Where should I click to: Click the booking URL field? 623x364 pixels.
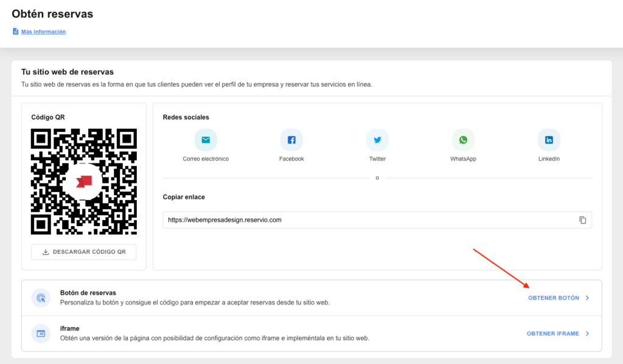click(377, 220)
